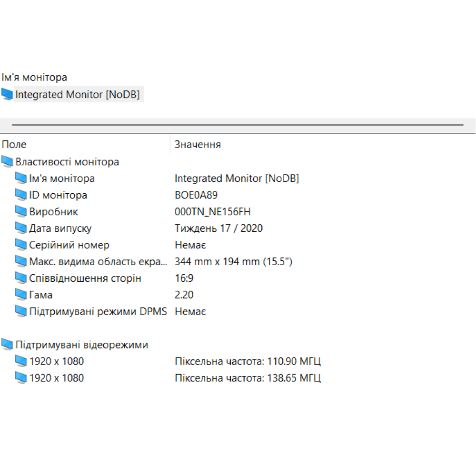Select 1920 x 1080 row with 138.65 МГц
This screenshot has width=476, height=476.
point(57,378)
